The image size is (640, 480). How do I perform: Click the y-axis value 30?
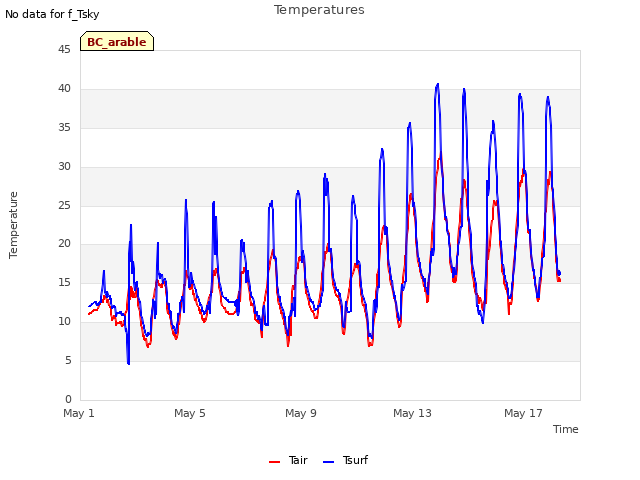(64, 167)
